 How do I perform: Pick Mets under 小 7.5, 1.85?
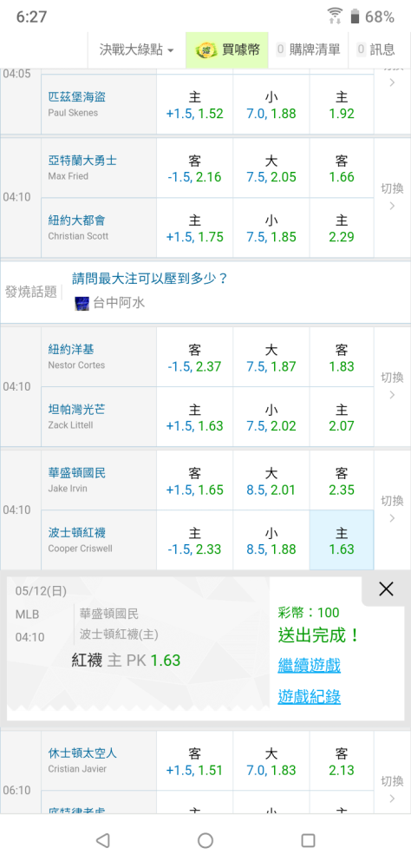271,228
